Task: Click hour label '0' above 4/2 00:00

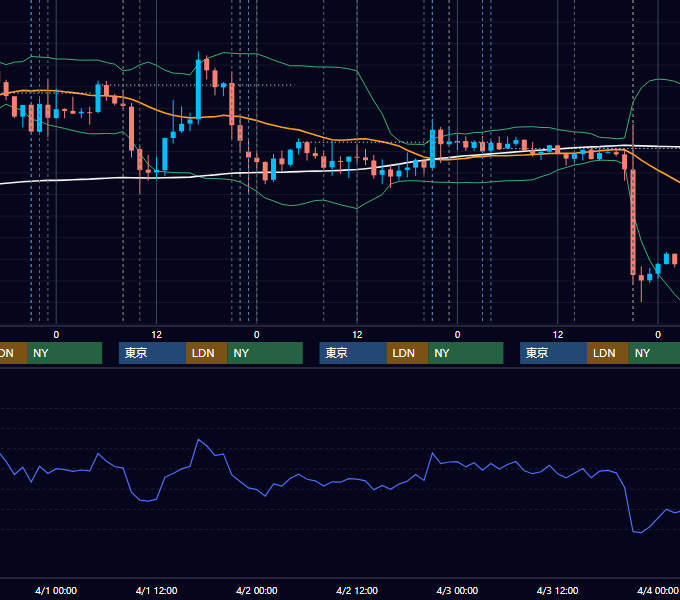Action: pyautogui.click(x=257, y=335)
